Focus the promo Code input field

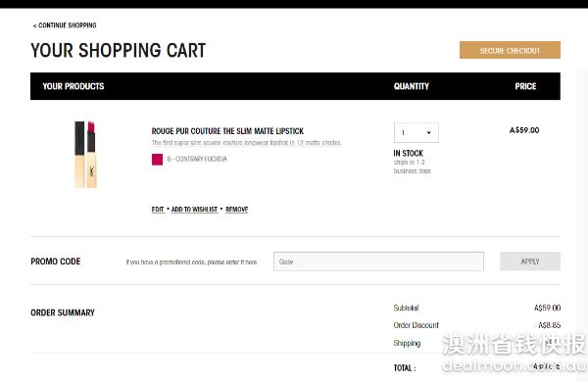pos(378,262)
